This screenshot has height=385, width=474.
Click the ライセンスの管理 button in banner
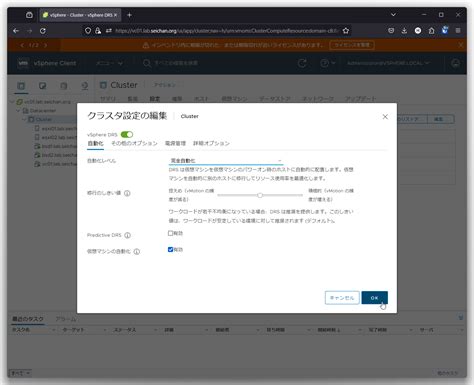click(x=352, y=45)
